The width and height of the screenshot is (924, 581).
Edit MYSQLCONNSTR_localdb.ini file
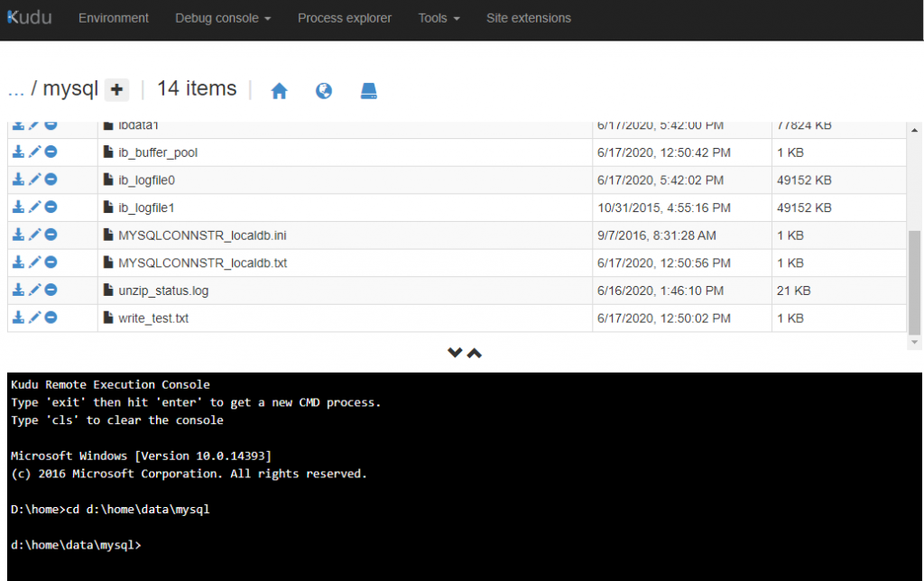[x=35, y=235]
